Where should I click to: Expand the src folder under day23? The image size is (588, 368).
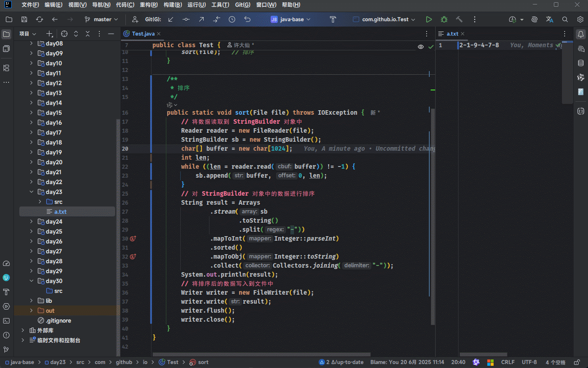click(x=40, y=202)
